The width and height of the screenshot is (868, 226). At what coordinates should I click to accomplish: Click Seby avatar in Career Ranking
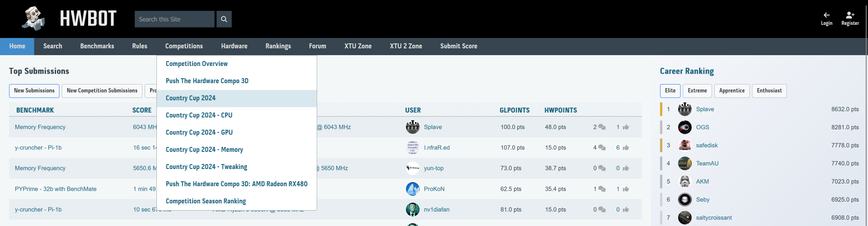coord(685,199)
